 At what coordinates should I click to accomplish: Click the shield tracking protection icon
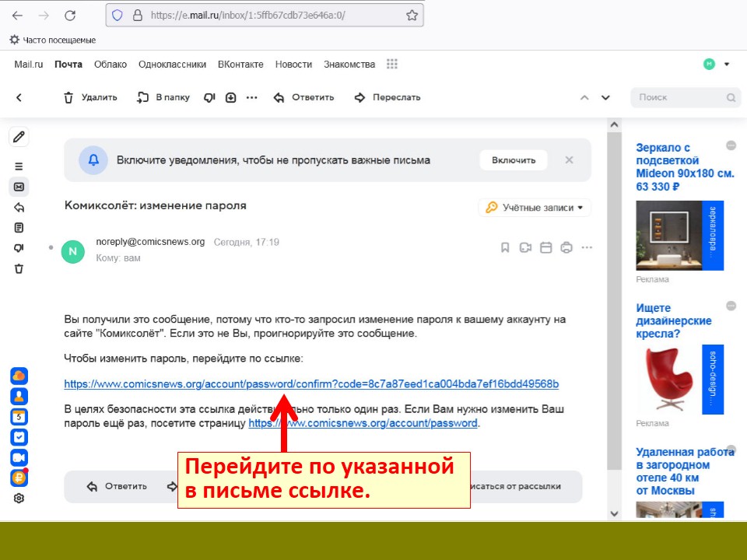point(117,16)
